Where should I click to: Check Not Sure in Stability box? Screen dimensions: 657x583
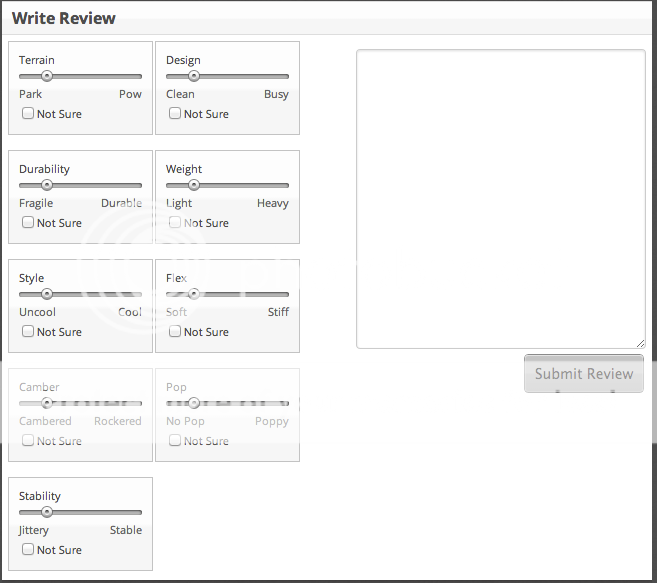(28, 550)
